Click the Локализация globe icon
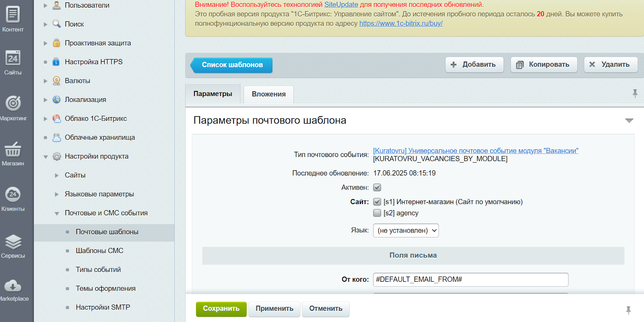The image size is (644, 322). coord(57,100)
